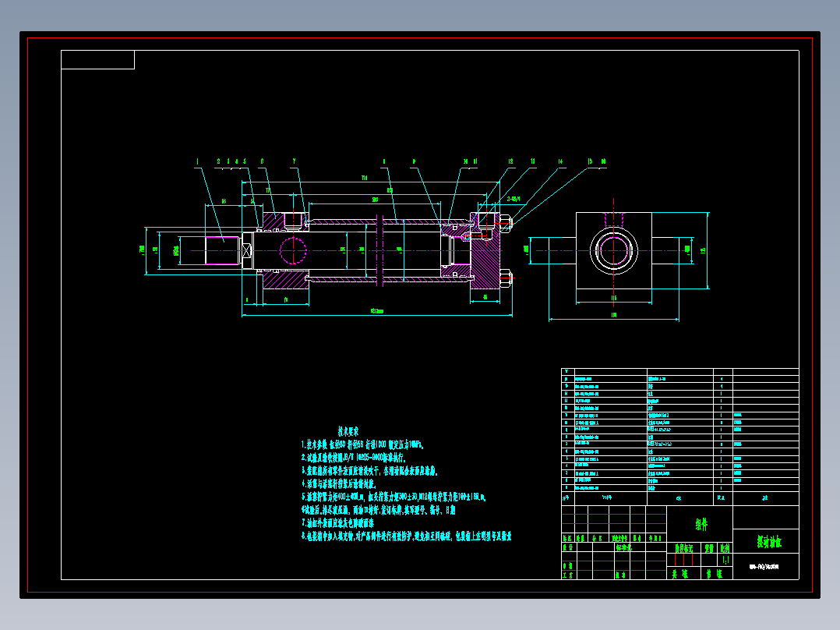Click the scale 1:1 cell in title block
The width and height of the screenshot is (840, 630).
point(725,561)
